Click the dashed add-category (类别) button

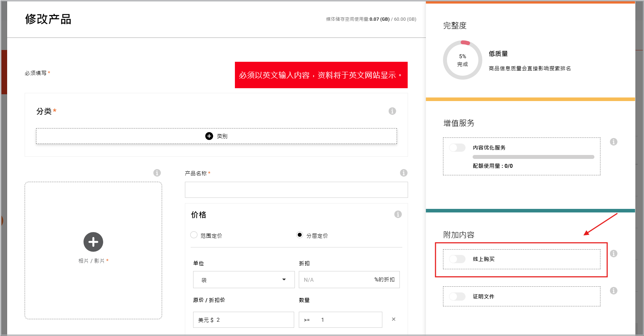tap(216, 136)
